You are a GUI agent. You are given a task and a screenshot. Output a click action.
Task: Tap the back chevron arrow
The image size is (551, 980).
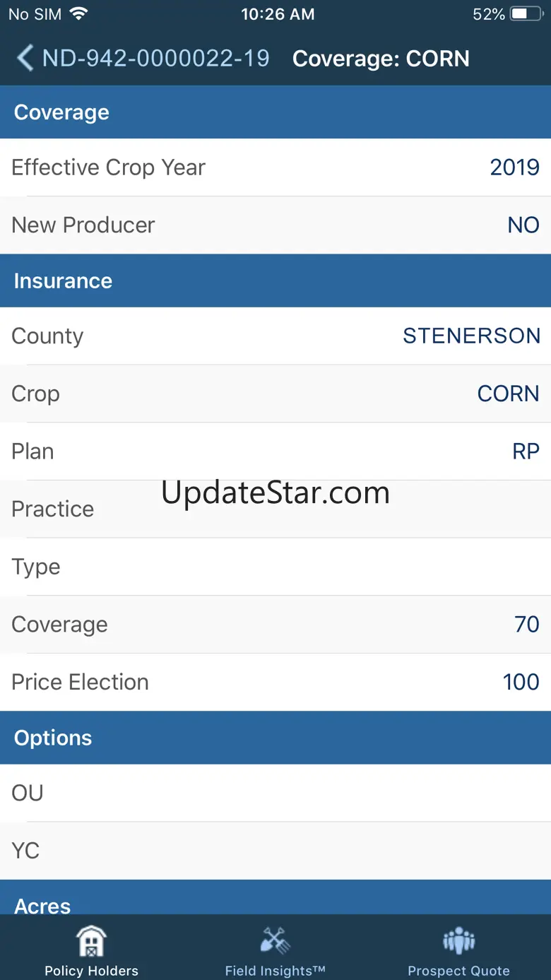(25, 58)
